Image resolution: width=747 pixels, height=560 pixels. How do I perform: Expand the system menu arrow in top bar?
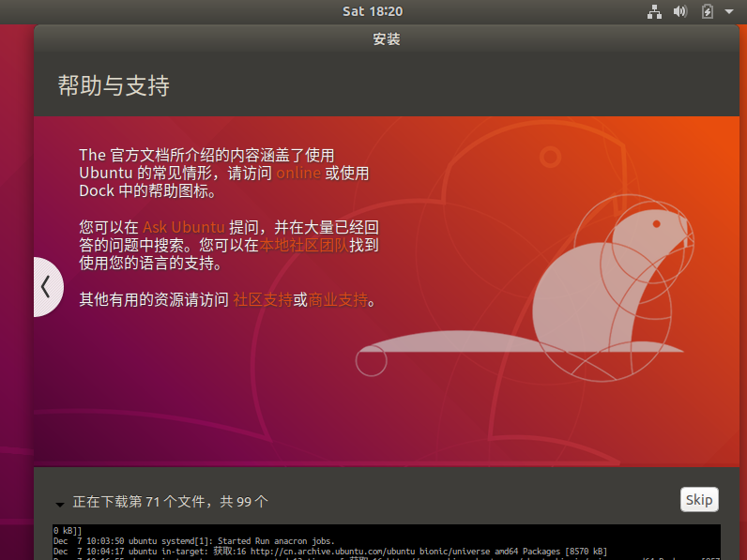click(x=729, y=11)
